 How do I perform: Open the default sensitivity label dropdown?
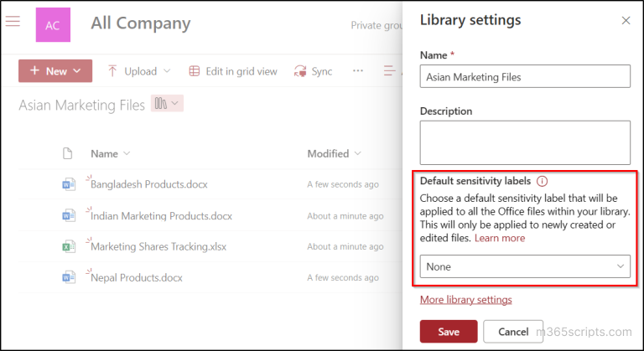coord(525,266)
